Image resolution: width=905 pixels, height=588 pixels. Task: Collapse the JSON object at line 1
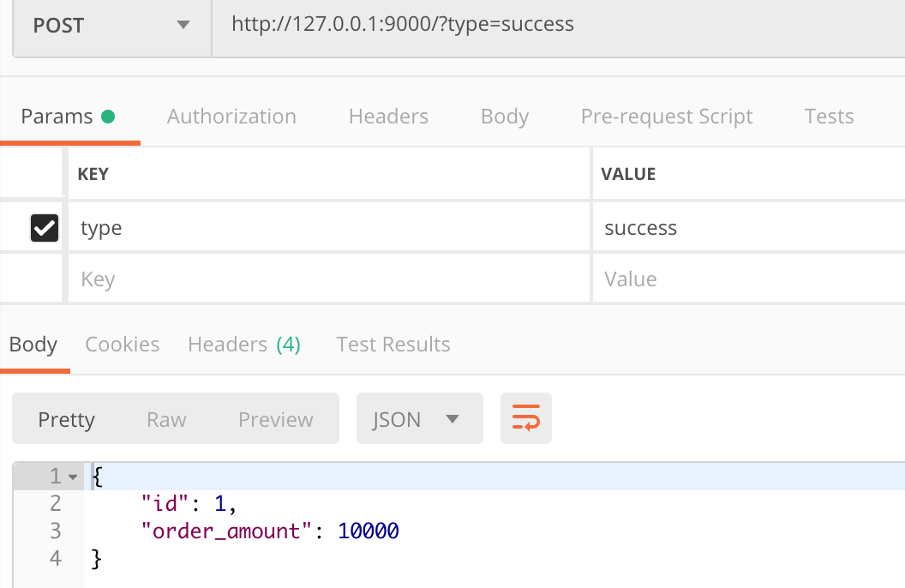tap(73, 477)
